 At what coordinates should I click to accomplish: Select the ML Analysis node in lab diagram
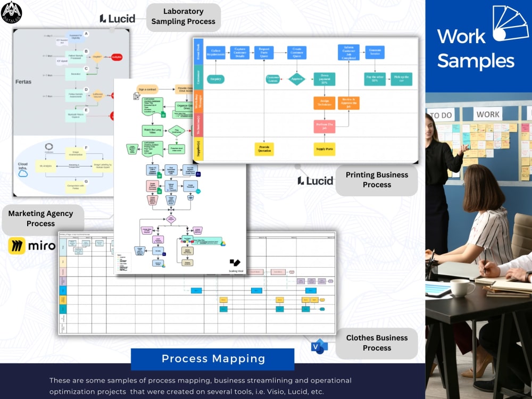[46, 166]
